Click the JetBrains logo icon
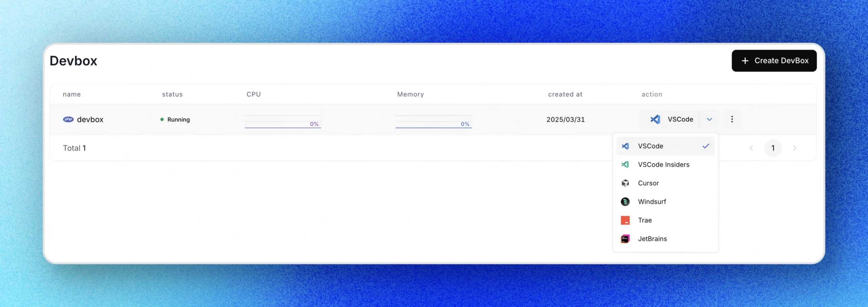Viewport: 868px width, 307px height. (625, 239)
